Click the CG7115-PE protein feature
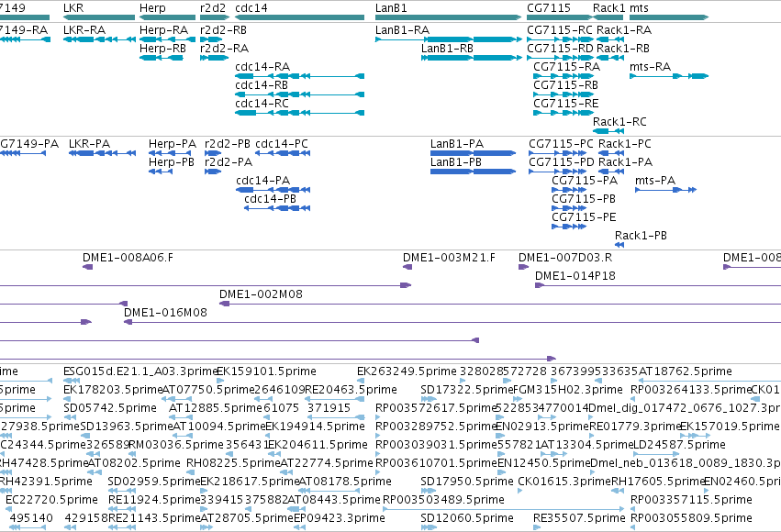 569,227
